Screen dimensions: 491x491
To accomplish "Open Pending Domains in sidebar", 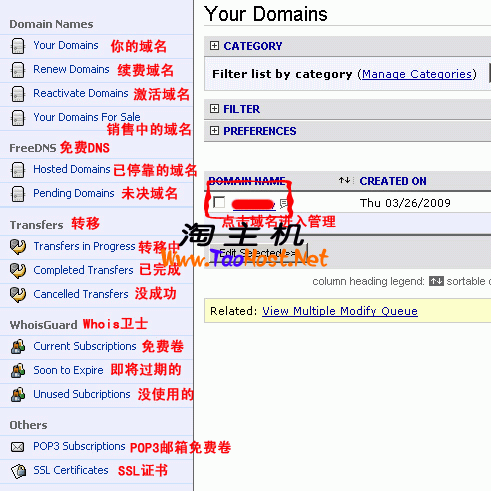I will (x=74, y=193).
